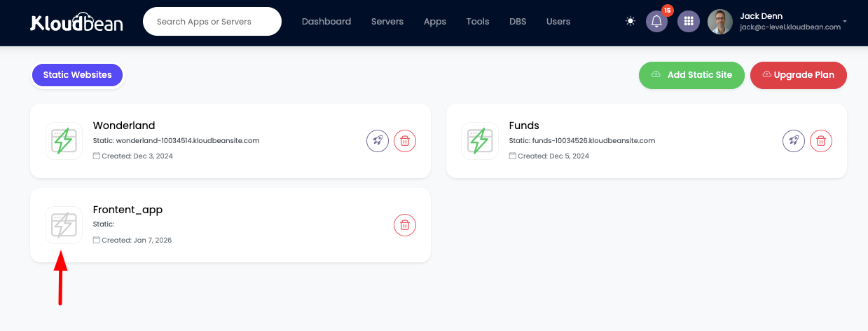Click the Created: Dec 3, 2024 text

click(x=137, y=156)
